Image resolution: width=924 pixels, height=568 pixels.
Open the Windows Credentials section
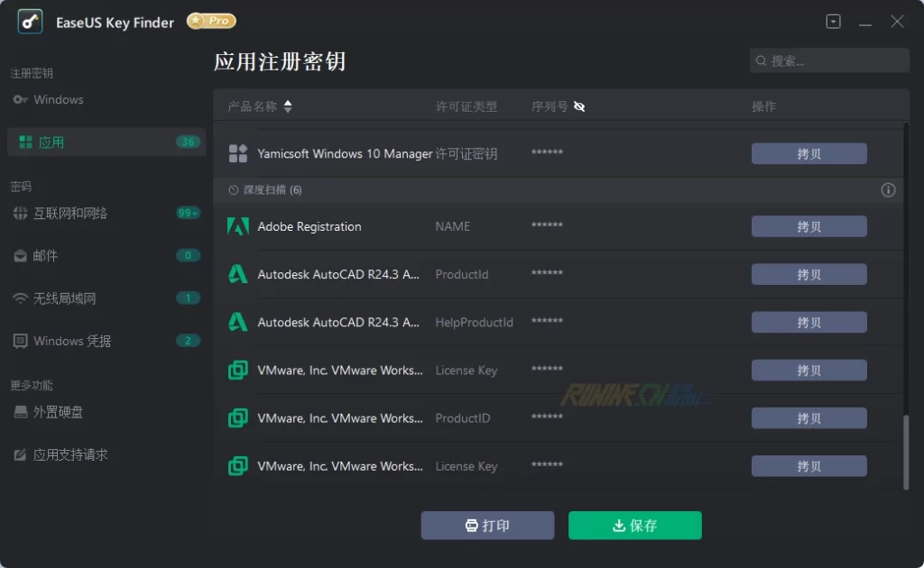[x=72, y=341]
